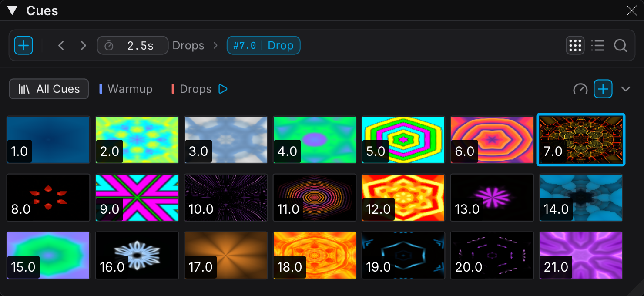Select cue 10.0

pos(226,197)
